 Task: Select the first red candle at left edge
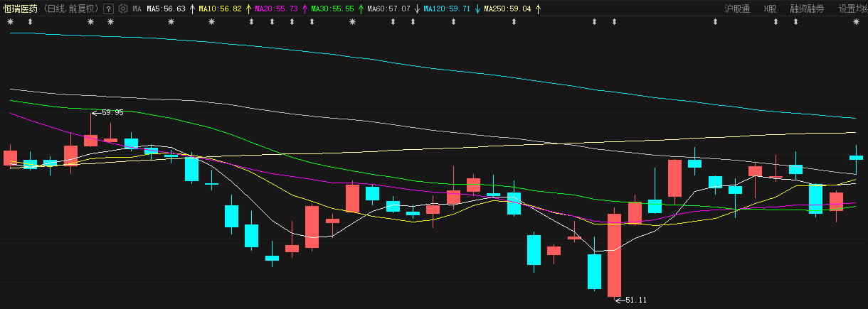10,157
